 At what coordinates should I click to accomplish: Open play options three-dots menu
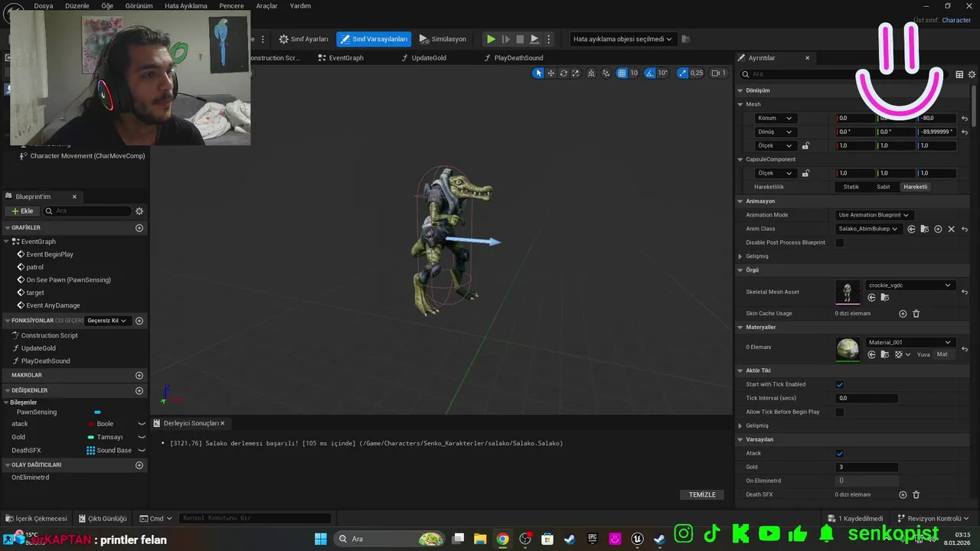[550, 39]
